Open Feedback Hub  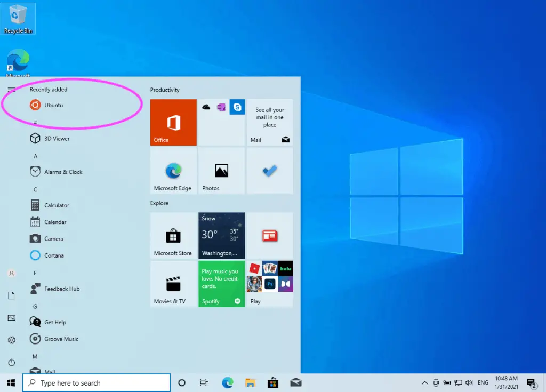pos(60,289)
